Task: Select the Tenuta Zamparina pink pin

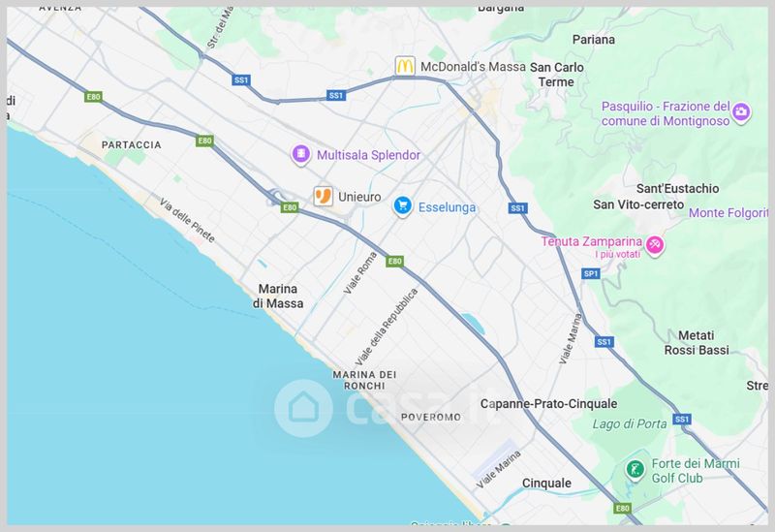Action: (655, 244)
